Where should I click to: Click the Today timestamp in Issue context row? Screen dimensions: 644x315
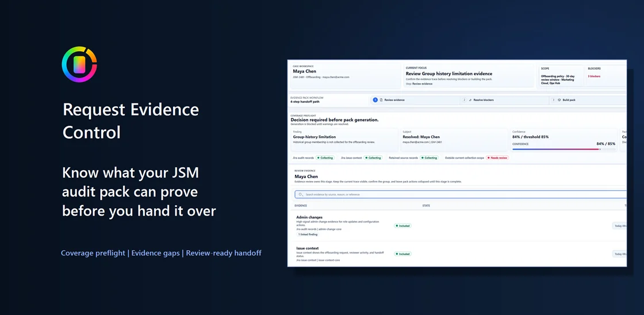[x=619, y=254]
